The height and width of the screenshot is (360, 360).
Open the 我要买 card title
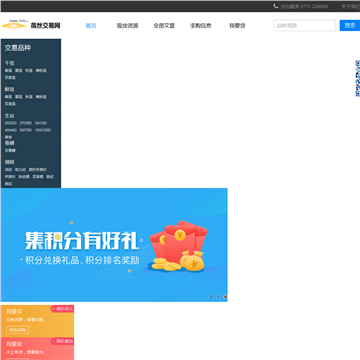pyautogui.click(x=14, y=312)
